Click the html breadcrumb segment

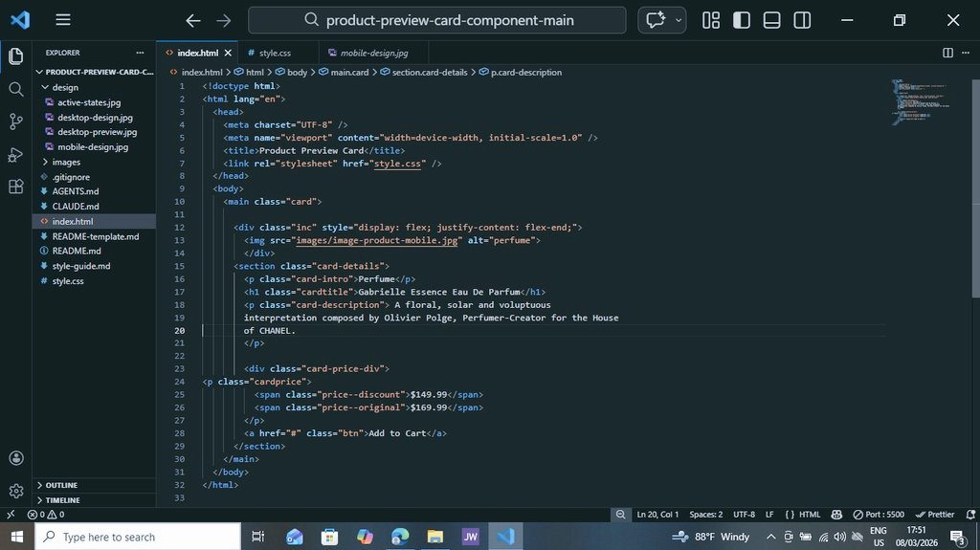(x=249, y=73)
